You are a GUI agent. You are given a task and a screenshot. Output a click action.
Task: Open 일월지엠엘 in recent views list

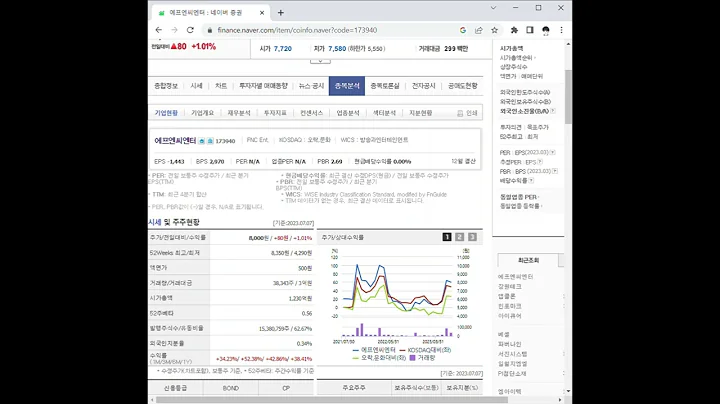point(512,364)
